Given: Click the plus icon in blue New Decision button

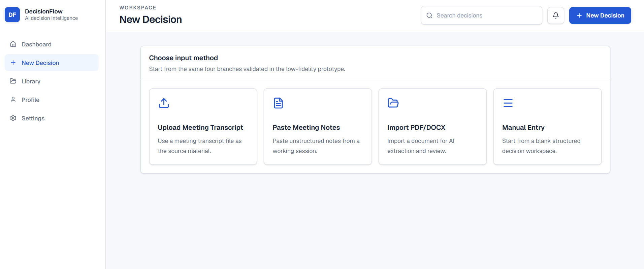Looking at the screenshot, I should click(579, 15).
